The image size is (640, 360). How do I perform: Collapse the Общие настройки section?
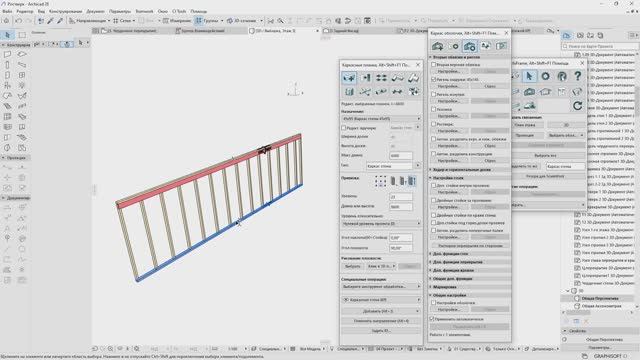click(469, 295)
